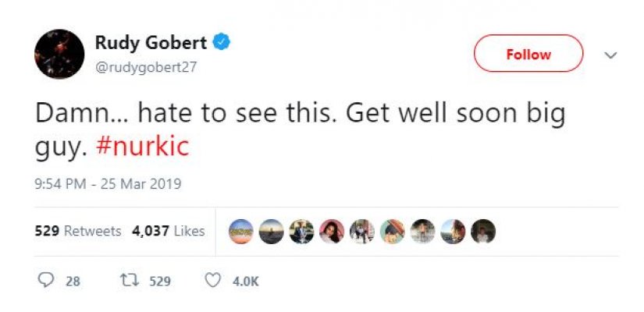Image resolution: width=644 pixels, height=312 pixels.
Task: Open the fourth liker avatar with pink background
Action: click(332, 231)
